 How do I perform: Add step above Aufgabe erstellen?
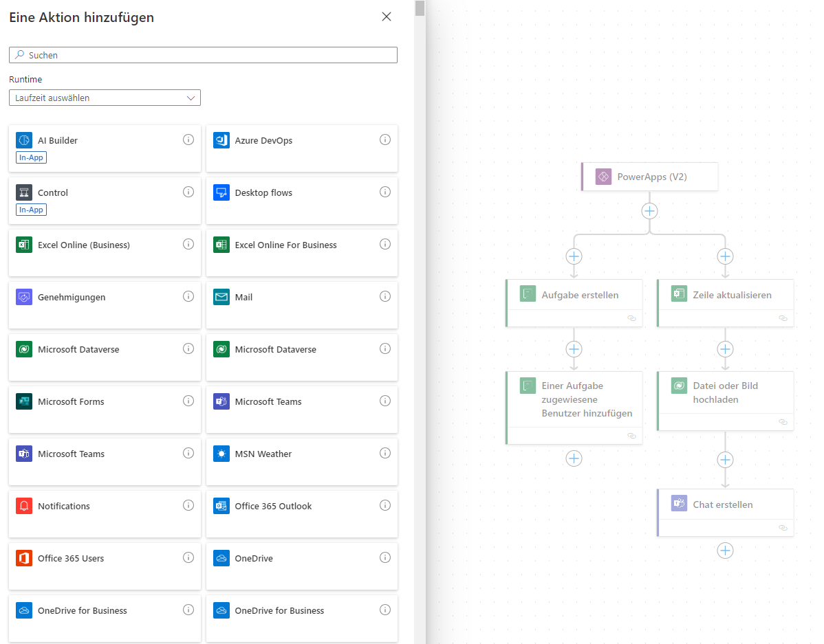tap(574, 256)
